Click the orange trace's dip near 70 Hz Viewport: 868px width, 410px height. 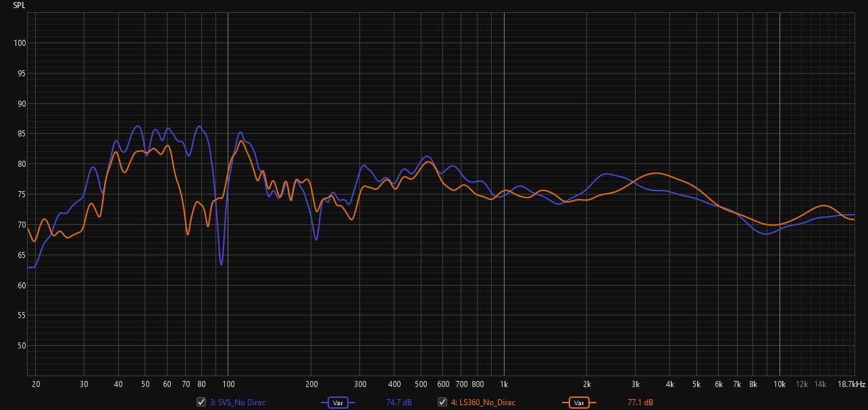[x=188, y=234]
